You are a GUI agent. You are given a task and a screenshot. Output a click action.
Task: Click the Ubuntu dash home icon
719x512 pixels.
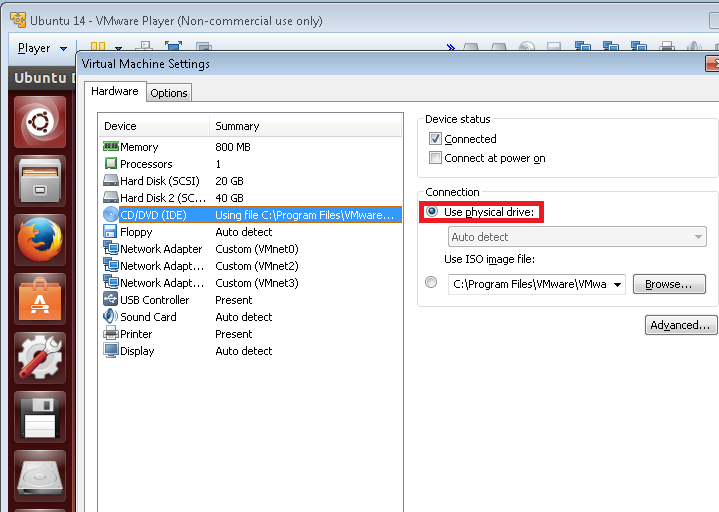tap(40, 122)
